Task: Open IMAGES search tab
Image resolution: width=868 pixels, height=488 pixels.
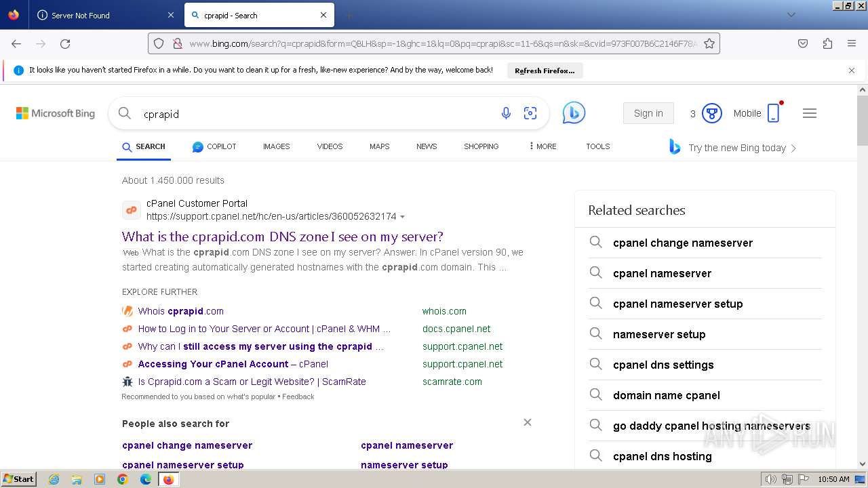Action: [277, 146]
